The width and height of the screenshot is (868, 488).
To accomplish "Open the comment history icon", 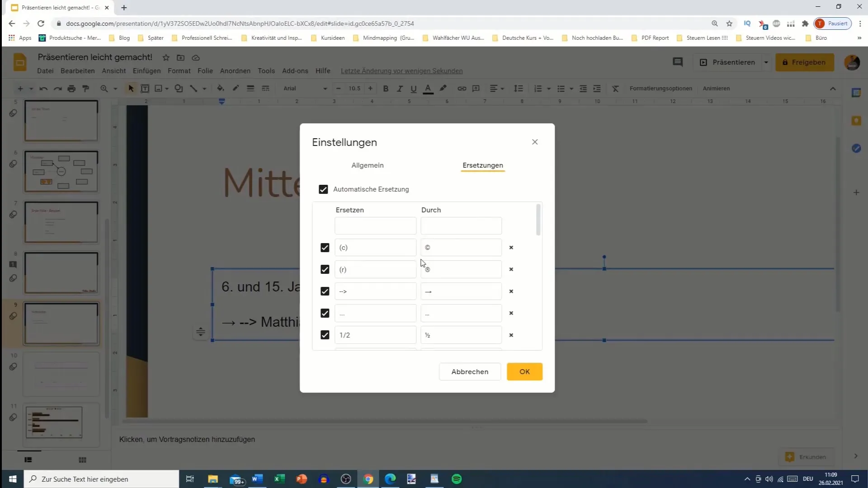I will (x=678, y=62).
